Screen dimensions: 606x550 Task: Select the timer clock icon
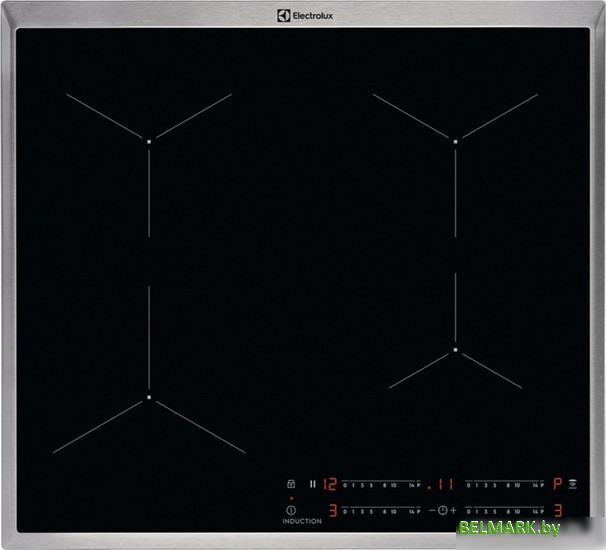point(441,511)
